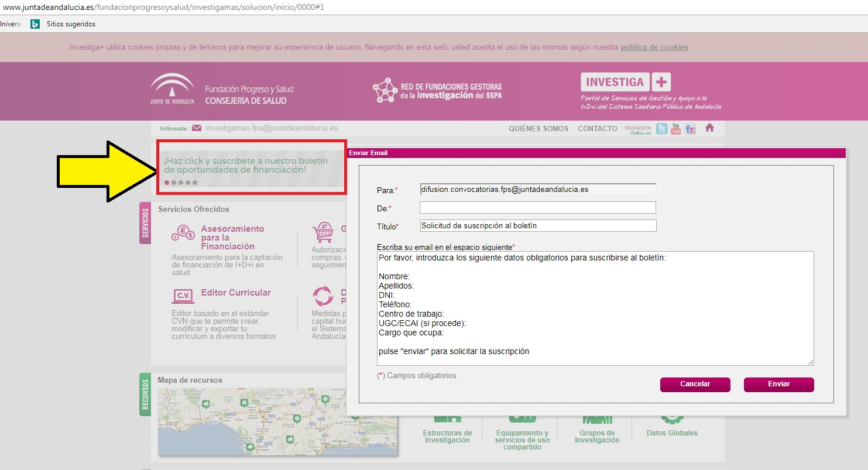868x470 pixels.
Task: Open the política de cookies link
Action: [x=654, y=47]
